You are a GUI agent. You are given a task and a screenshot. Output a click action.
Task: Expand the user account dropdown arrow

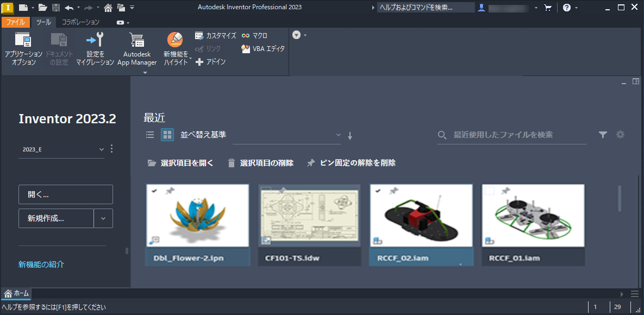[536, 8]
